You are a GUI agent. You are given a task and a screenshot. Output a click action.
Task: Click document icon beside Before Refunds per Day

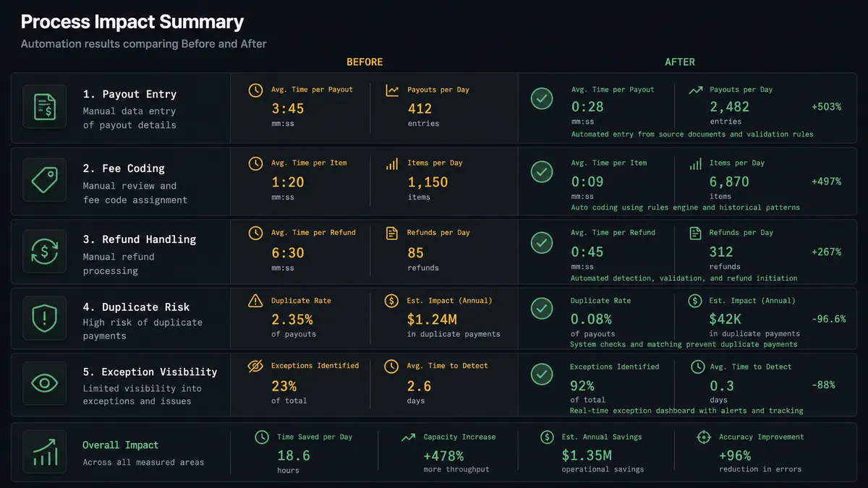[x=392, y=233]
